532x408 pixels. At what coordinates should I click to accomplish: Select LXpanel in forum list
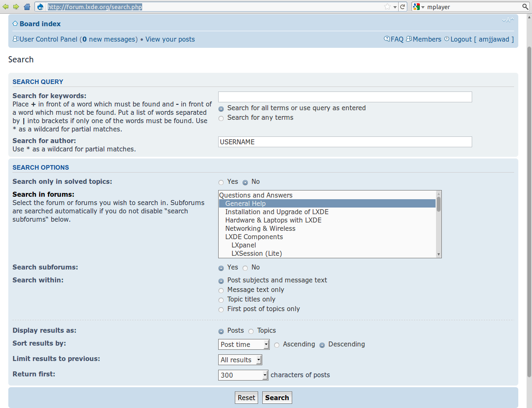coord(327,245)
